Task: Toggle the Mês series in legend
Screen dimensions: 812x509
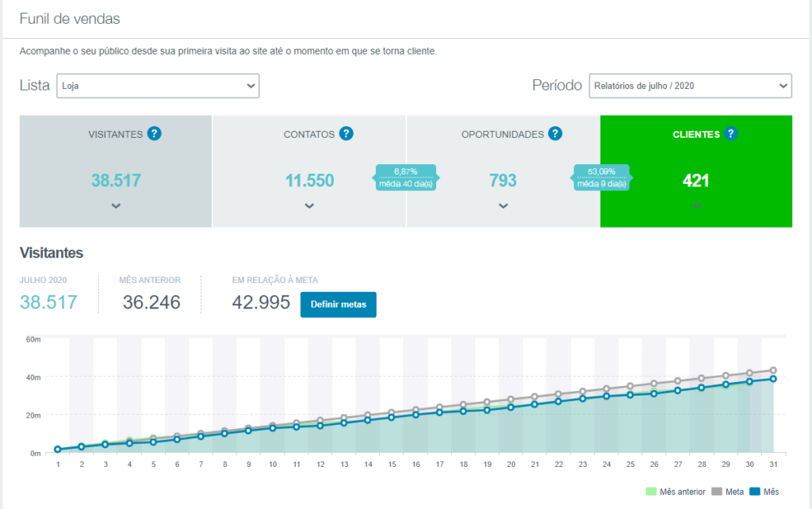Action: (756, 492)
